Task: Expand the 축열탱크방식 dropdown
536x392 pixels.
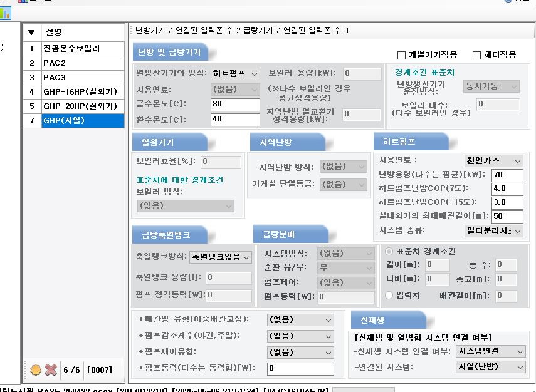Action: point(220,257)
